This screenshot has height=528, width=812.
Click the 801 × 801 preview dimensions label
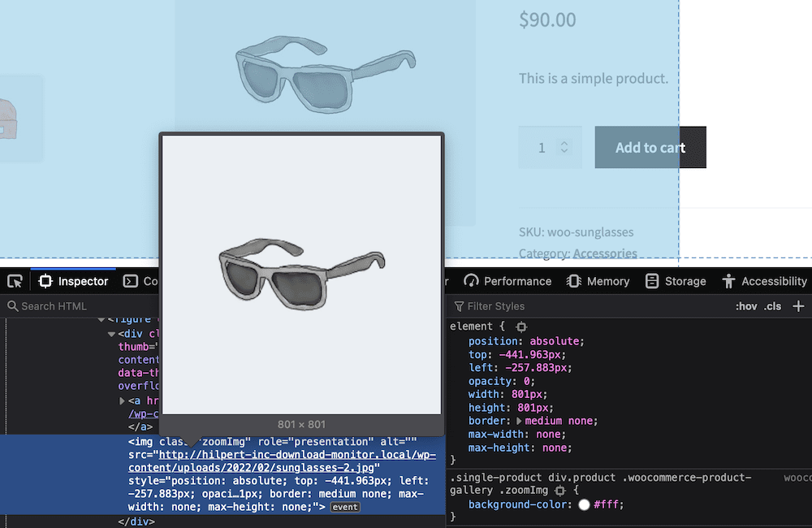click(301, 424)
